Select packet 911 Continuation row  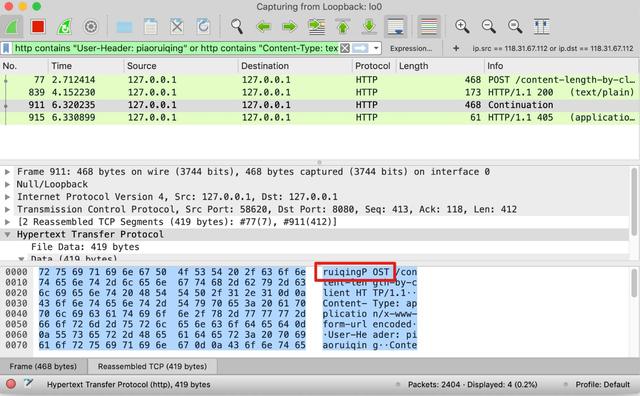(319, 105)
